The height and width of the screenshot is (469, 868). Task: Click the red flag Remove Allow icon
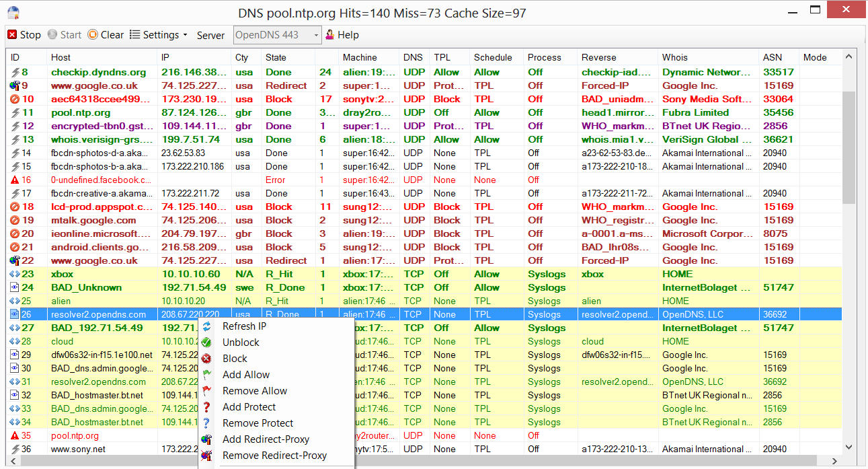(206, 391)
